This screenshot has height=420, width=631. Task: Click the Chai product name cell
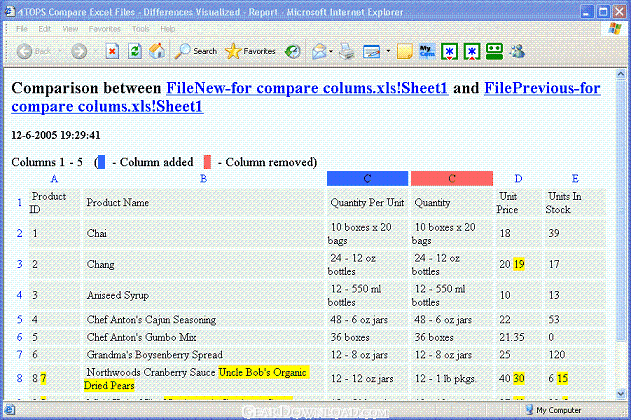(204, 233)
